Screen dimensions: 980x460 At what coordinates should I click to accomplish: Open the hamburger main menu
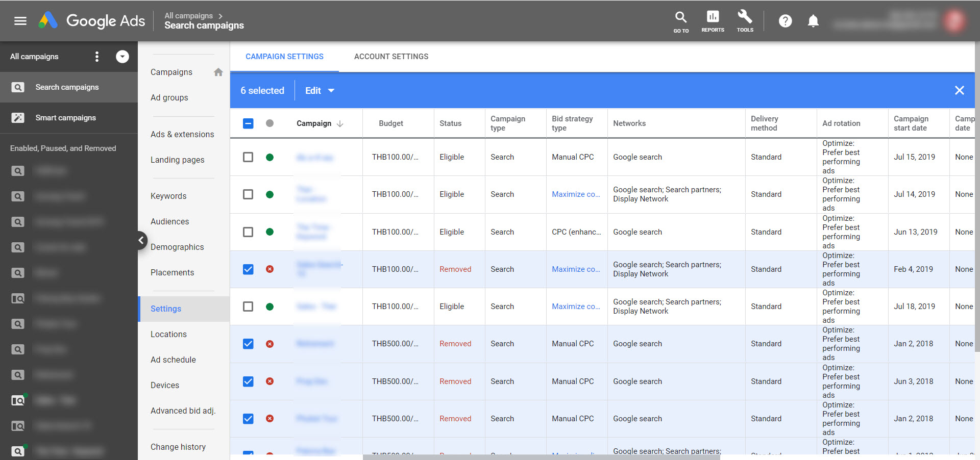pos(20,21)
